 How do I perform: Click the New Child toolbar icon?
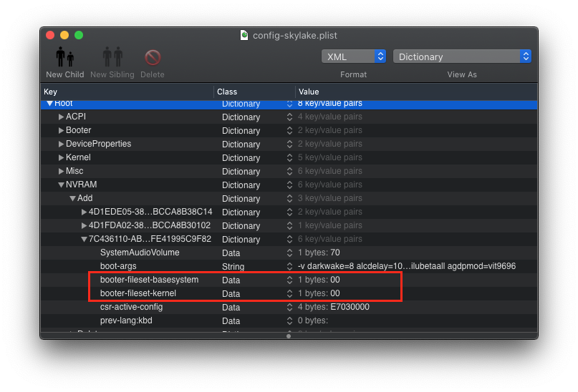pyautogui.click(x=65, y=57)
